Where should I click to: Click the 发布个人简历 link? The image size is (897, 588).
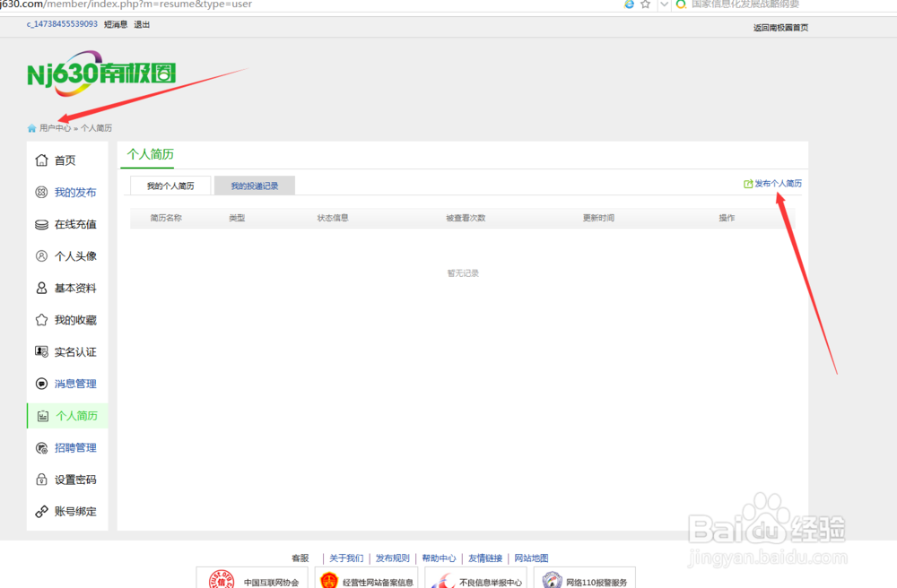pyautogui.click(x=773, y=183)
